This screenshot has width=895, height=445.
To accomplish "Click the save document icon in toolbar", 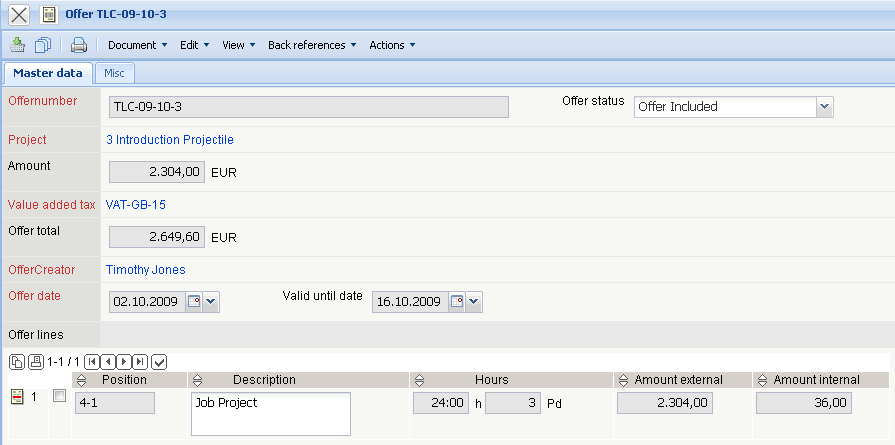I will coord(17,44).
